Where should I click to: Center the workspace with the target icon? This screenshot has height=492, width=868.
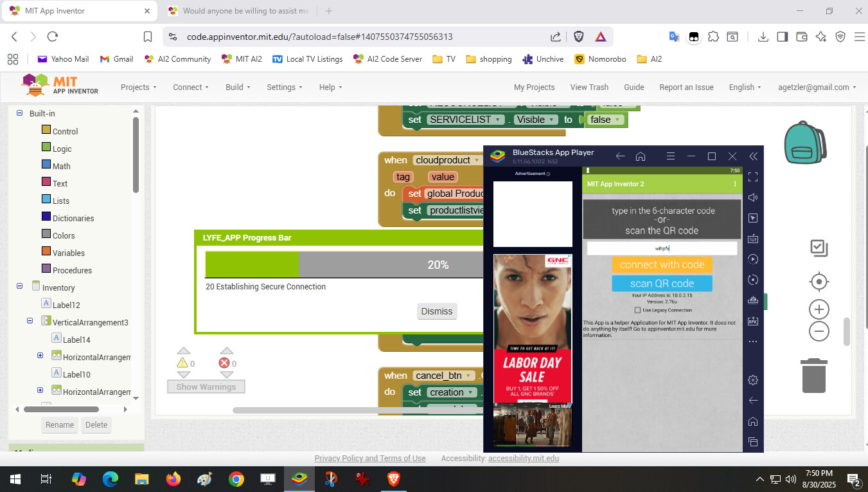point(819,282)
